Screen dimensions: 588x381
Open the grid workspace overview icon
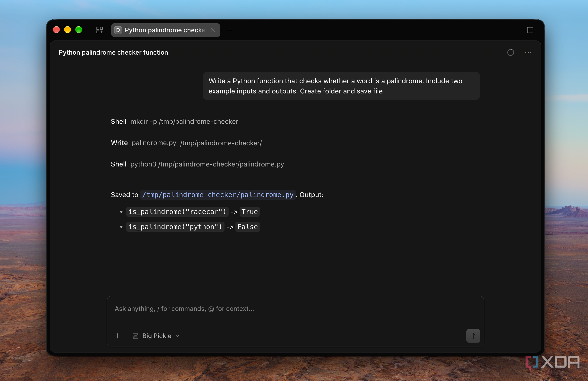tap(99, 30)
